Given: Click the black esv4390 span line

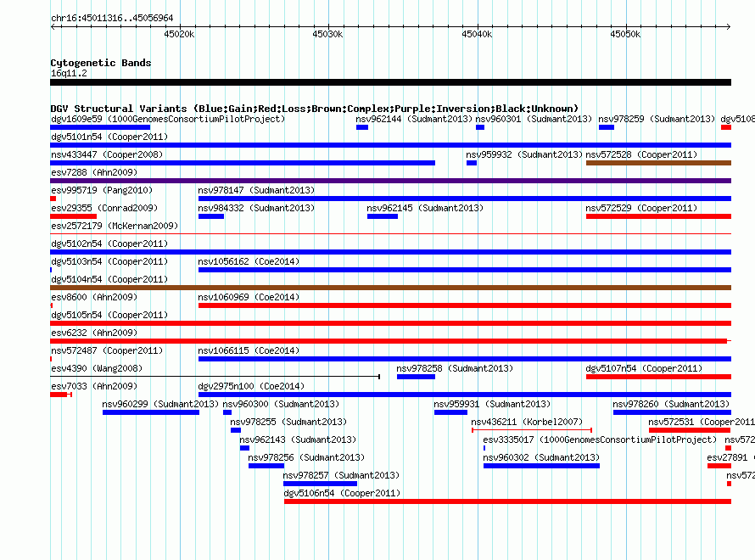Looking at the screenshot, I should pos(215,376).
